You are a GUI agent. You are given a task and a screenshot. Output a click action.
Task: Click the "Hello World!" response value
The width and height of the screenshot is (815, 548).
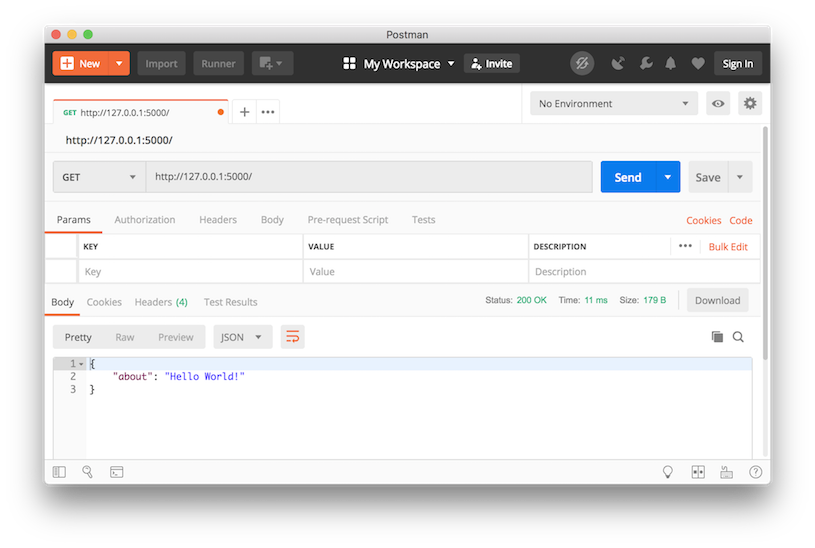204,376
